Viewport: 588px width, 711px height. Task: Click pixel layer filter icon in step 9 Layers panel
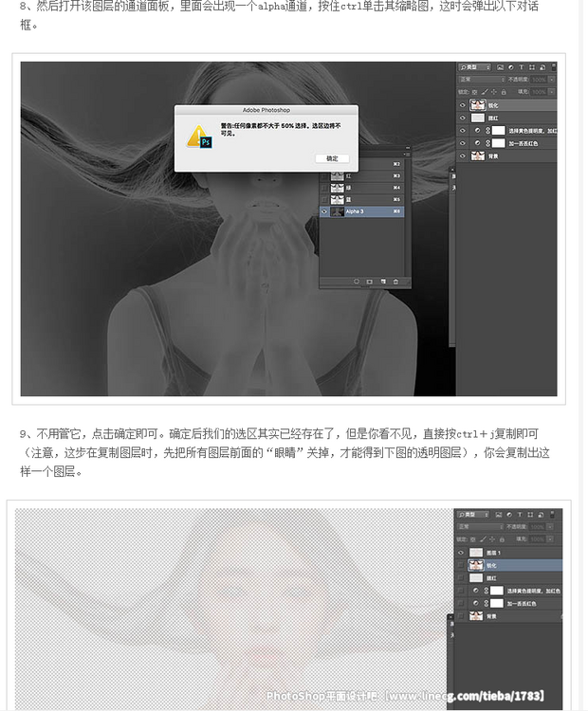pos(499,515)
